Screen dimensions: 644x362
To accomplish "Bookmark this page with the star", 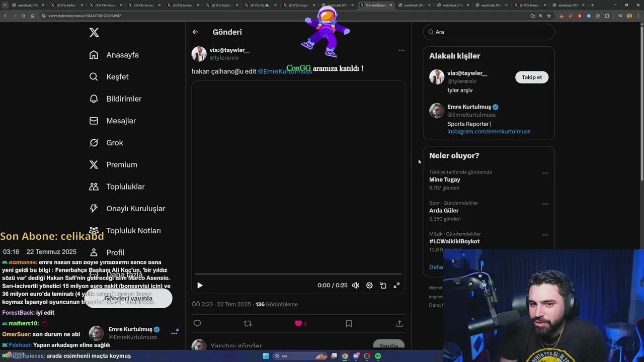I will coord(549,16).
